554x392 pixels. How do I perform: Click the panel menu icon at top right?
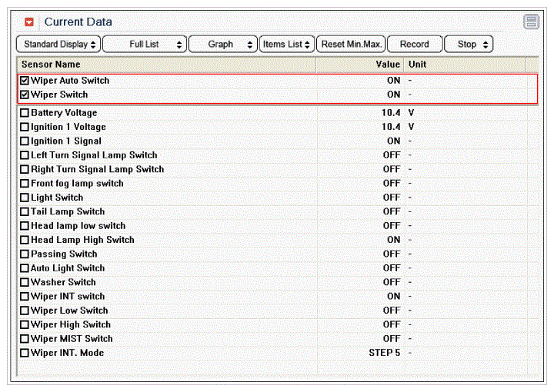pyautogui.click(x=532, y=22)
